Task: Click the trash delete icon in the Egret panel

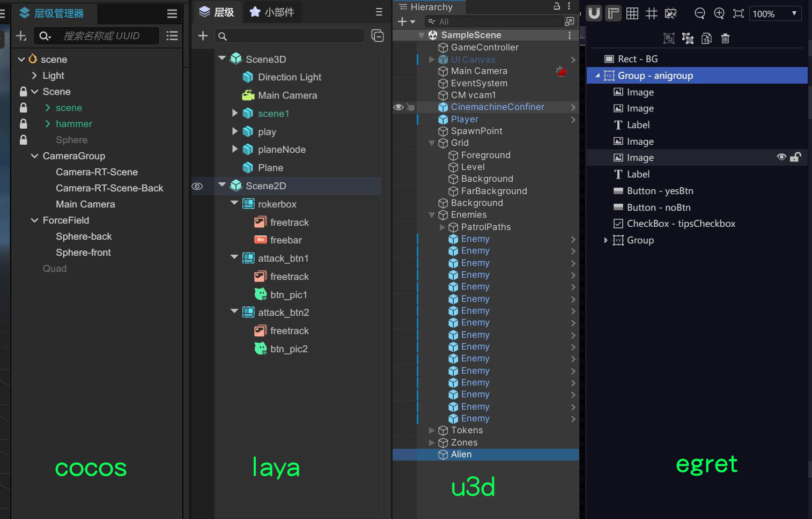Action: coord(725,38)
